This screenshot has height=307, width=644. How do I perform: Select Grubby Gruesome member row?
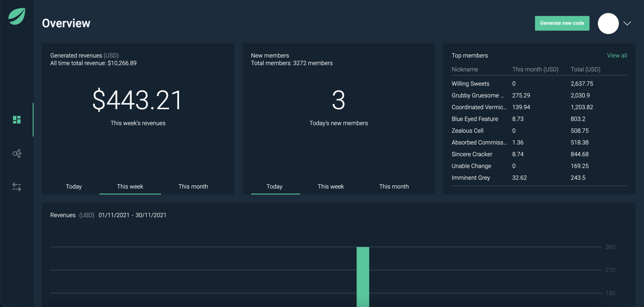tap(539, 95)
